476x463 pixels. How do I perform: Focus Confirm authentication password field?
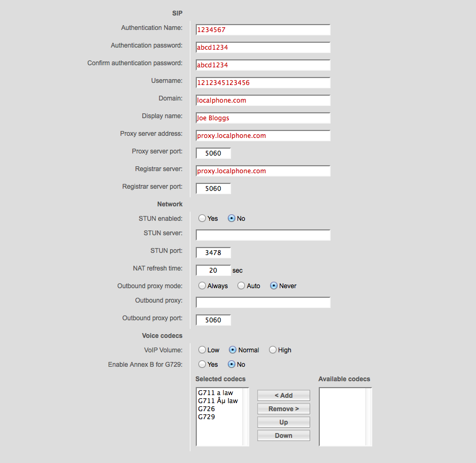pos(263,65)
